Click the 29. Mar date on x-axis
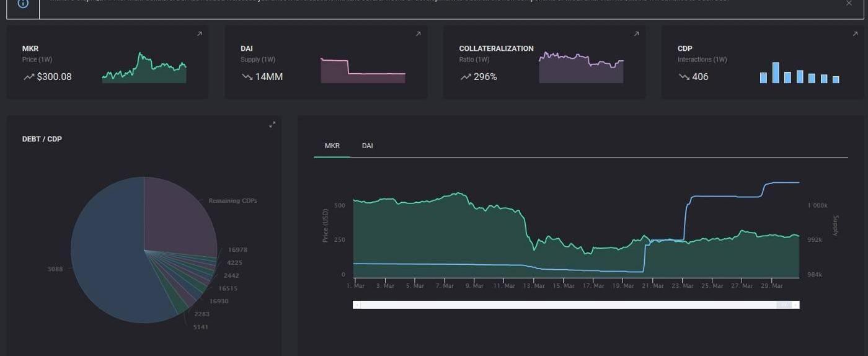Viewport: 868px width, 356px height. click(773, 286)
